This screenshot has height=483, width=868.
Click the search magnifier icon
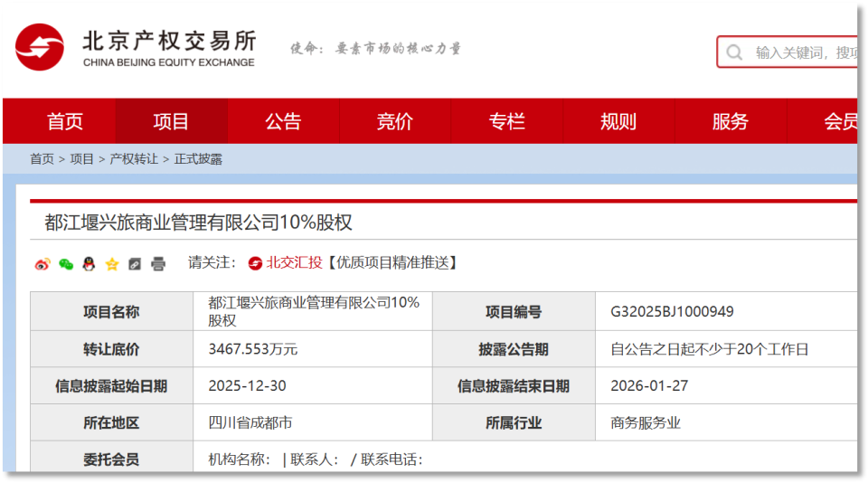734,52
